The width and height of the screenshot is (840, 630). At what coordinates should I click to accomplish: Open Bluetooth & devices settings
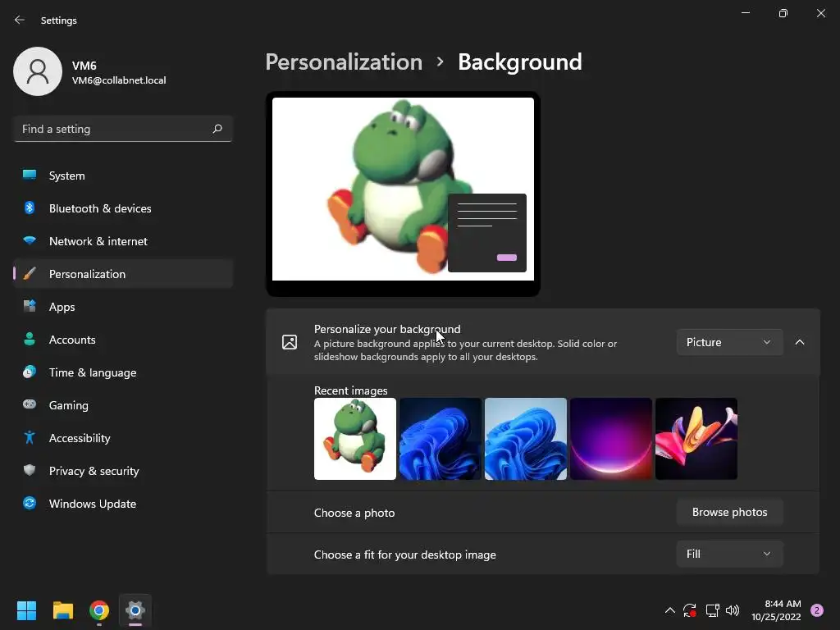pyautogui.click(x=123, y=208)
